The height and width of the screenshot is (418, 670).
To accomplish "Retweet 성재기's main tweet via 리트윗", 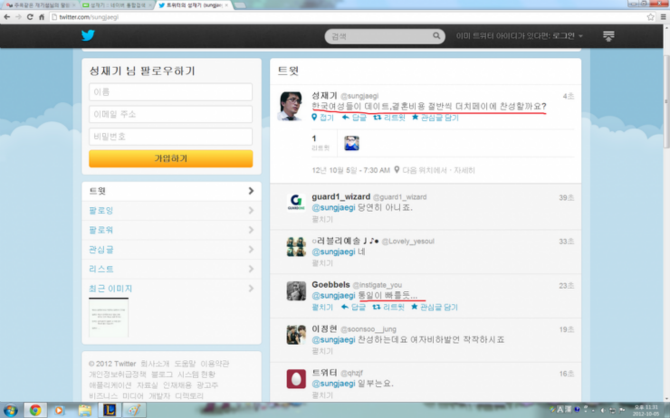I will click(x=389, y=118).
